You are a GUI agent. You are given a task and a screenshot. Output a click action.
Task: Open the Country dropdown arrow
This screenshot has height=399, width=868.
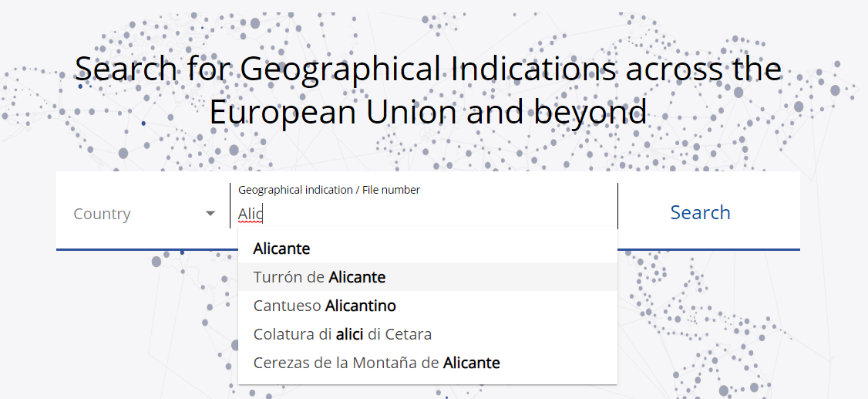(210, 213)
